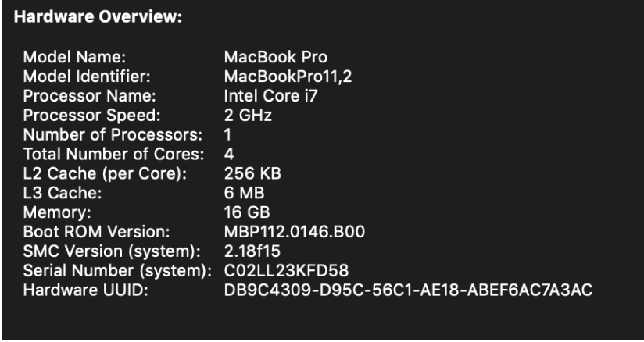The image size is (644, 342).
Task: Click the MBP112.0146.B00 boot ROM value
Action: pyautogui.click(x=295, y=232)
